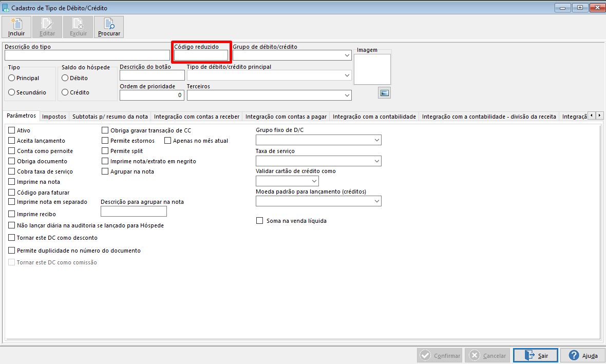Focus the Código reduzido input field
Viewport: 606px width, 364px height.
[x=201, y=55]
